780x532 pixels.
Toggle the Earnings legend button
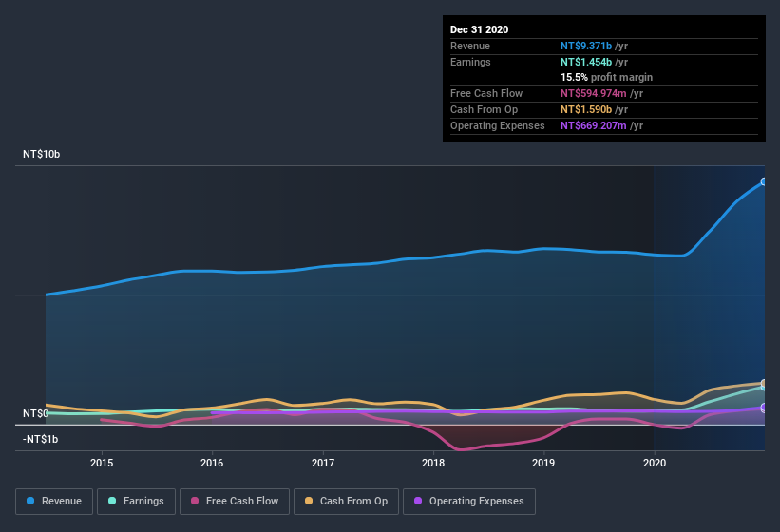coord(136,502)
